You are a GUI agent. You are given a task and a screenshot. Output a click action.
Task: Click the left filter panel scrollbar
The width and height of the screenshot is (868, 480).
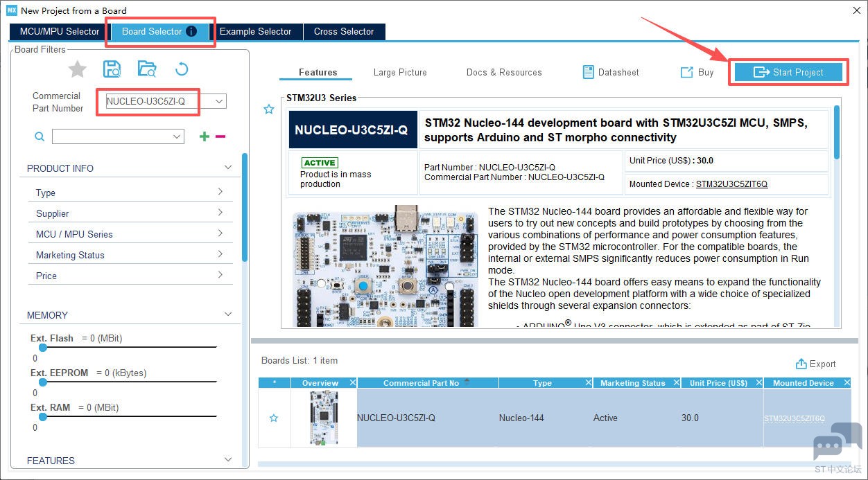[245, 208]
